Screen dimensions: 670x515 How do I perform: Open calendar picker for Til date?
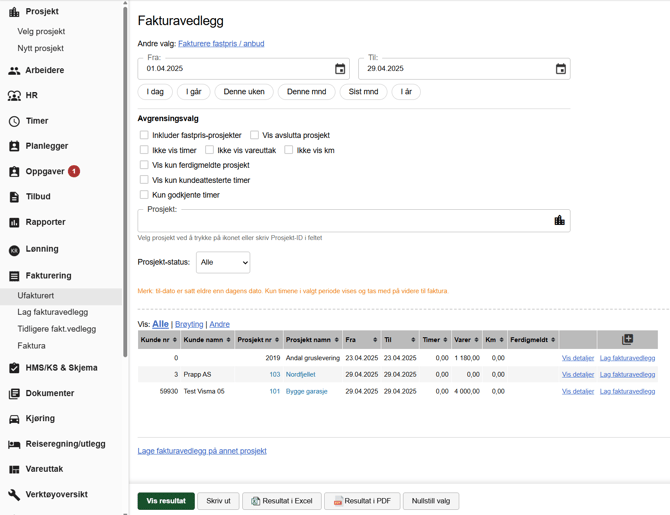click(560, 69)
